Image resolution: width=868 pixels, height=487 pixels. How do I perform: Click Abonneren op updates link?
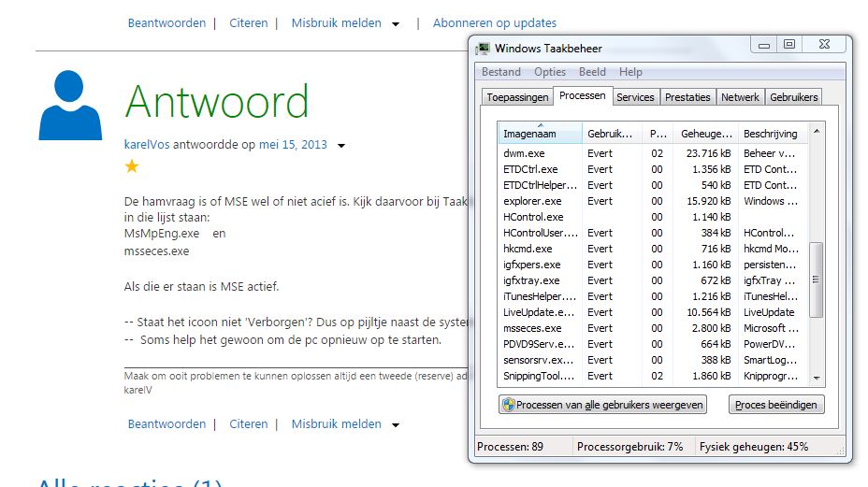pos(495,23)
